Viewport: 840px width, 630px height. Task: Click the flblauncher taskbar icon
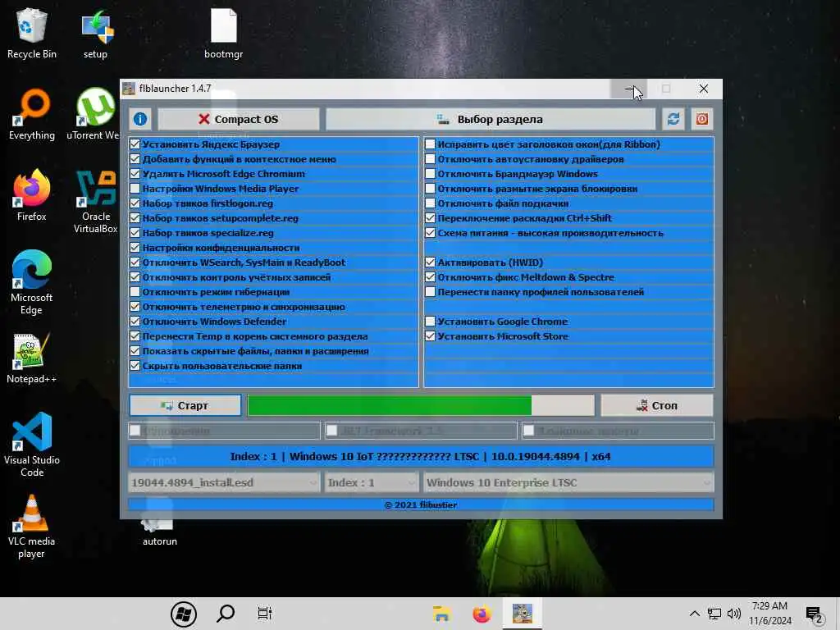click(523, 614)
